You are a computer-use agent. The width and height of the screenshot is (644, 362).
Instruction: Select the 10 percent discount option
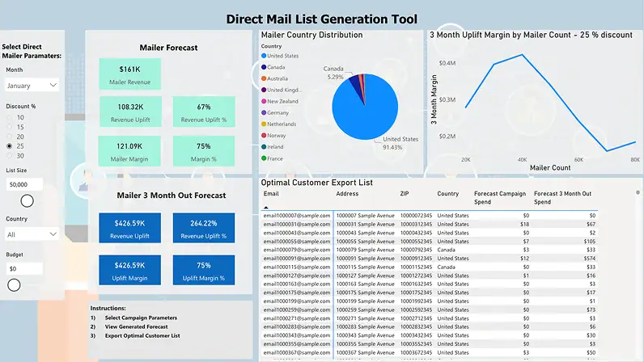coord(9,117)
